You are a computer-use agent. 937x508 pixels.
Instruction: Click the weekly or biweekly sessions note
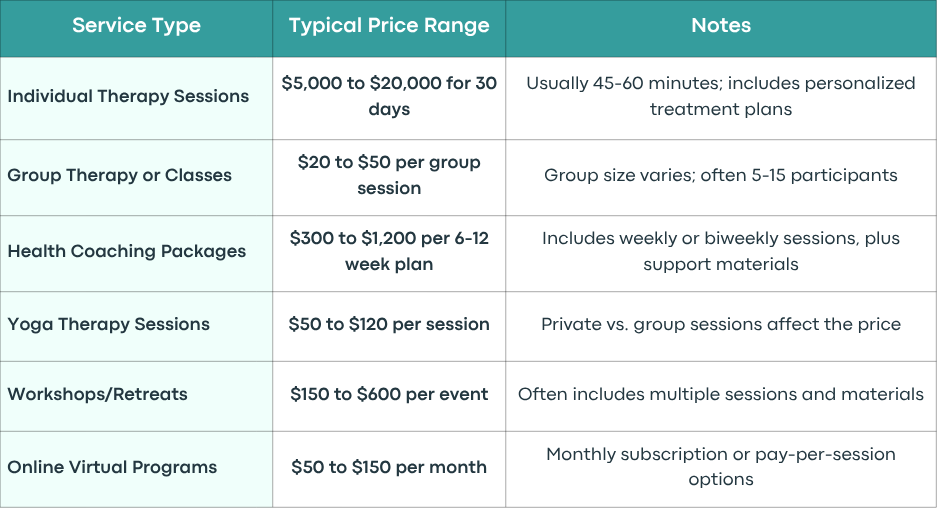tap(721, 253)
